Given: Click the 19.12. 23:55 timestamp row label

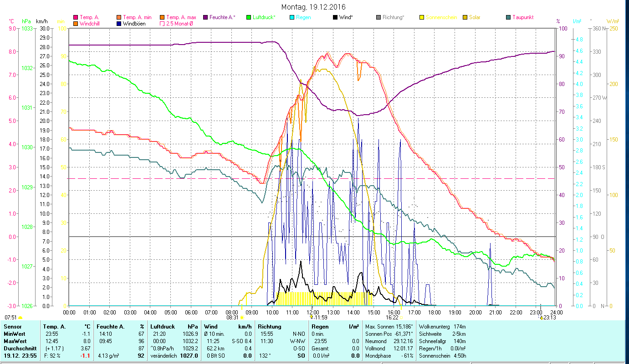Looking at the screenshot, I should click(20, 355).
